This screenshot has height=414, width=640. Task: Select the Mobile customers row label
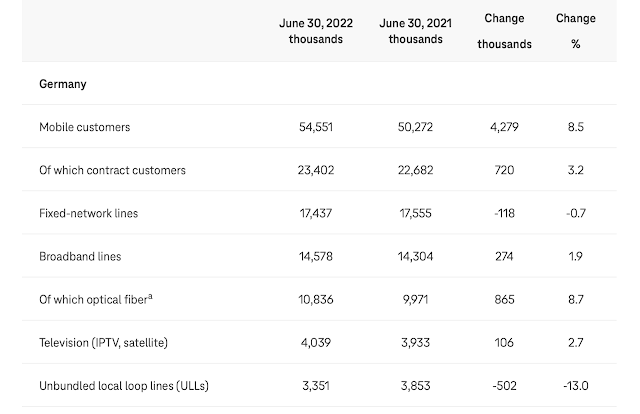84,128
